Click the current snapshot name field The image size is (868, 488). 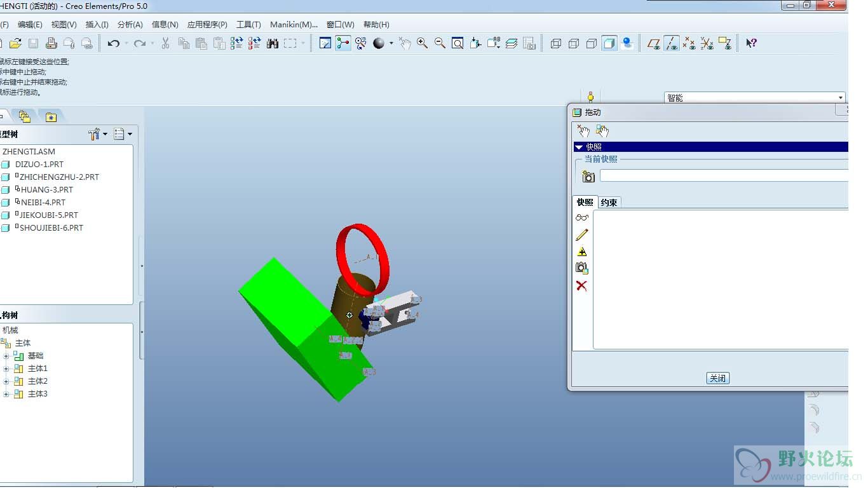pyautogui.click(x=724, y=175)
